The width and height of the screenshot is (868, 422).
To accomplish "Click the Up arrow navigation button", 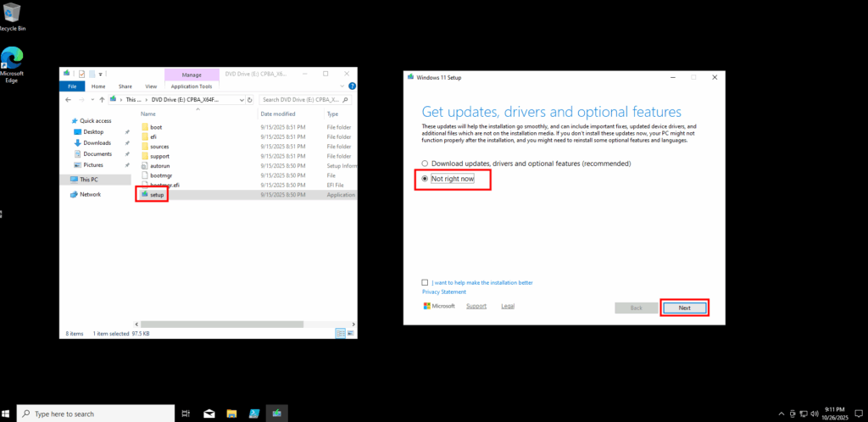I will point(102,99).
